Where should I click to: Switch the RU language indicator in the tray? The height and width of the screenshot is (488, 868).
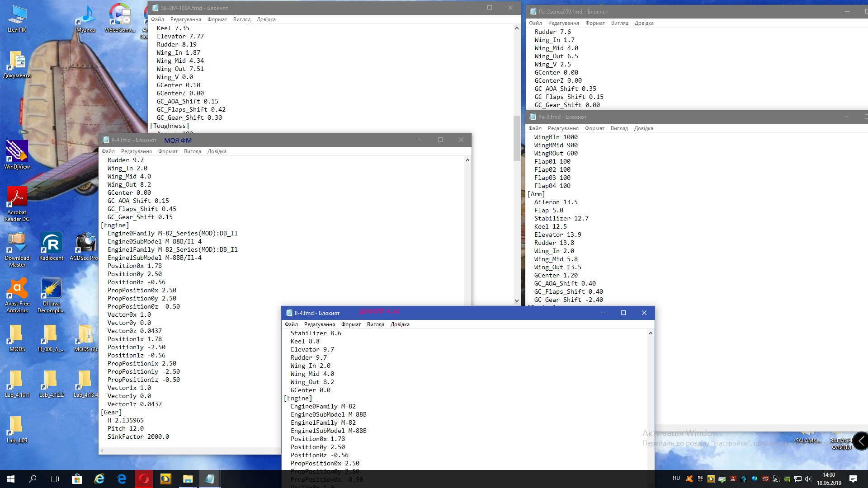pyautogui.click(x=676, y=478)
